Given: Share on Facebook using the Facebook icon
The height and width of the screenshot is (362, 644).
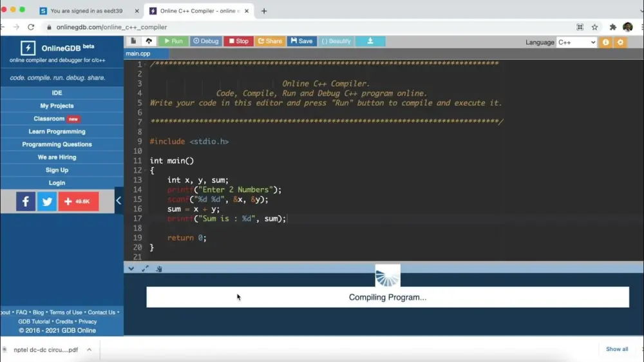Looking at the screenshot, I should pos(26,202).
